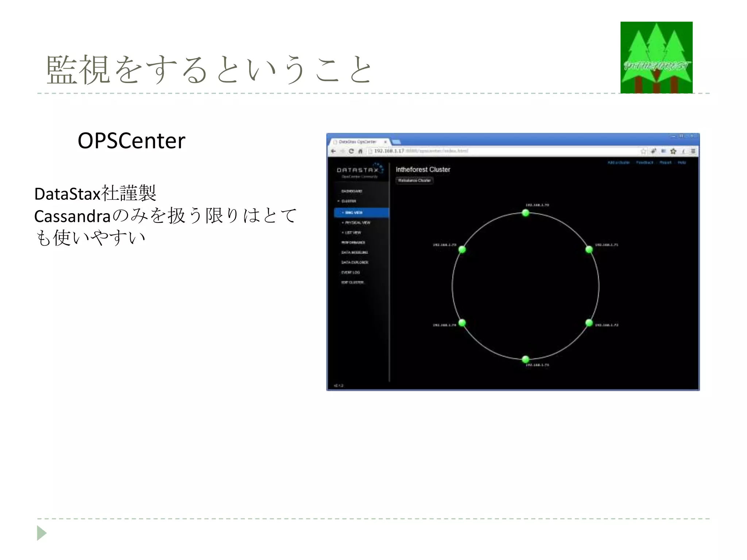Viewport: 747px width, 560px height.
Task: Select the green node 192.168.1.70
Action: (526, 213)
